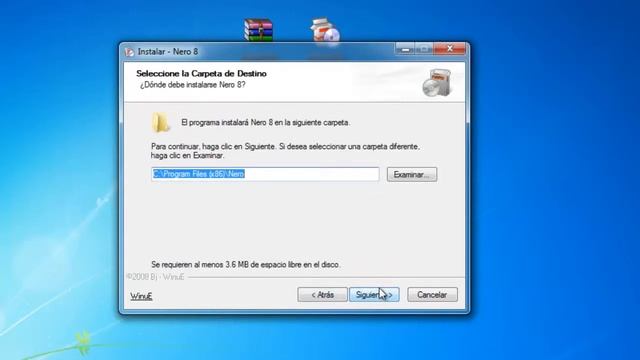Continue with the Siguiente button
This screenshot has width=640, height=360.
[x=374, y=295]
